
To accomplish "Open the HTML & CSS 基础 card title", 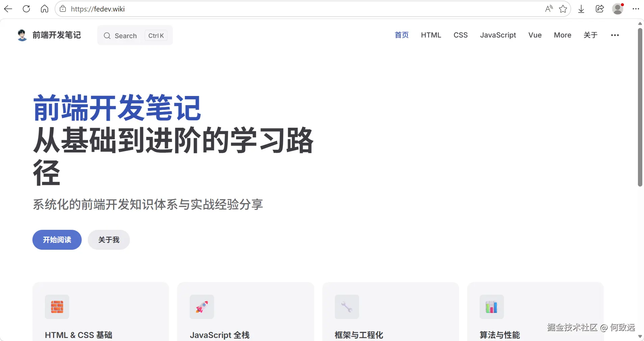I will (x=79, y=335).
